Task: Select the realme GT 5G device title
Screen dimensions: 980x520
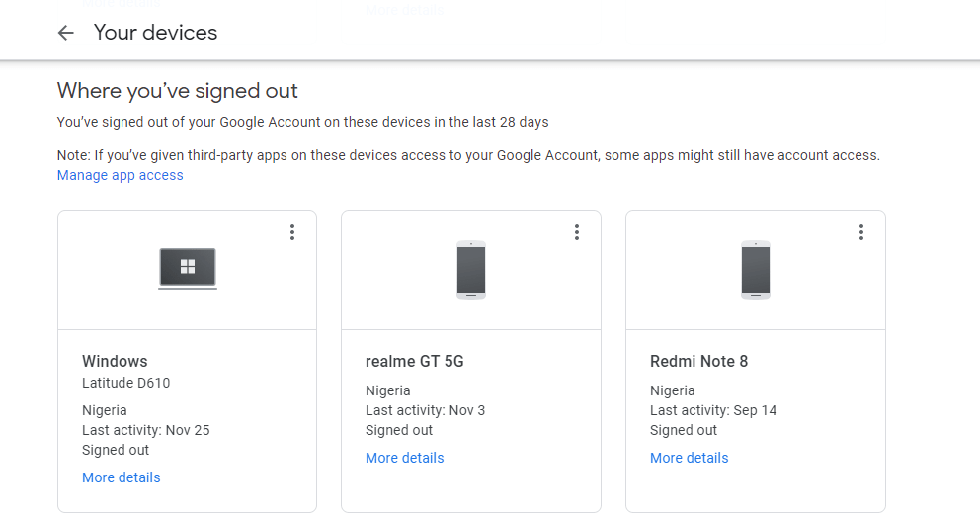Action: click(415, 361)
